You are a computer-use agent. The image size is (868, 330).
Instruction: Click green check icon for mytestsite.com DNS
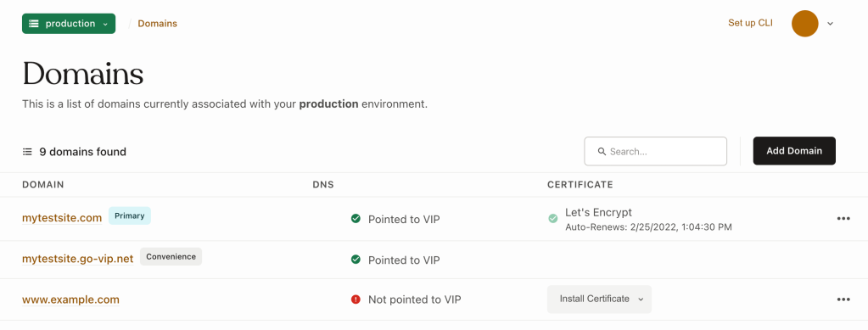[356, 219]
